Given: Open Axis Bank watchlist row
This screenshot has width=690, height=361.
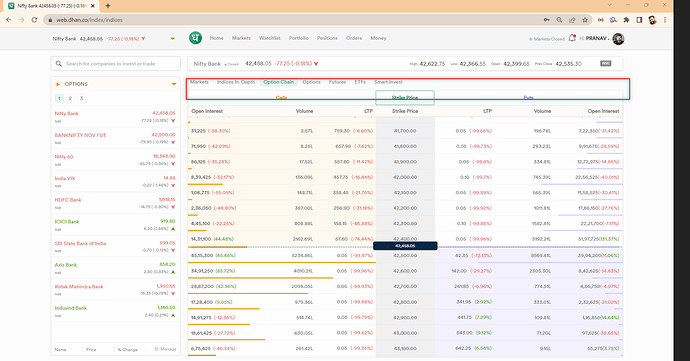Looking at the screenshot, I should click(x=115, y=268).
